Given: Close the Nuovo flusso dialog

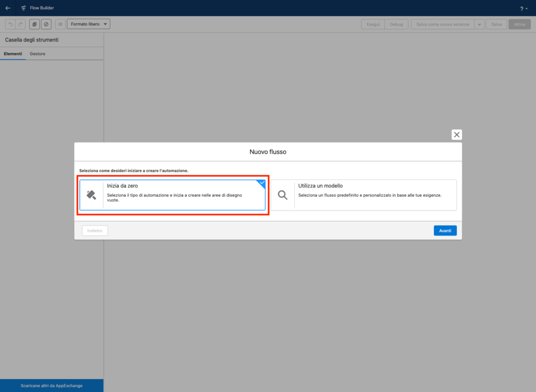Looking at the screenshot, I should (x=456, y=135).
